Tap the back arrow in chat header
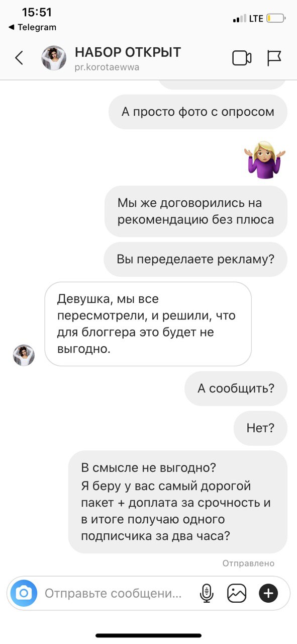Viewport: 297px width, 644px height. (19, 58)
